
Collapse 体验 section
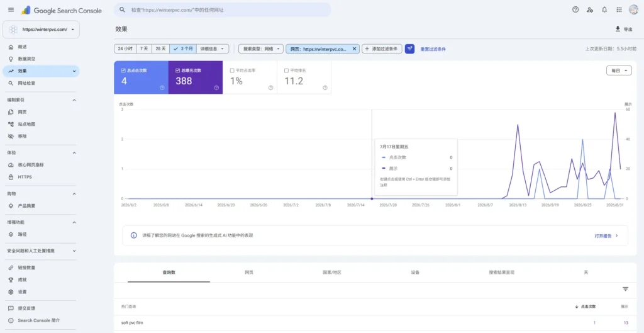tap(74, 153)
